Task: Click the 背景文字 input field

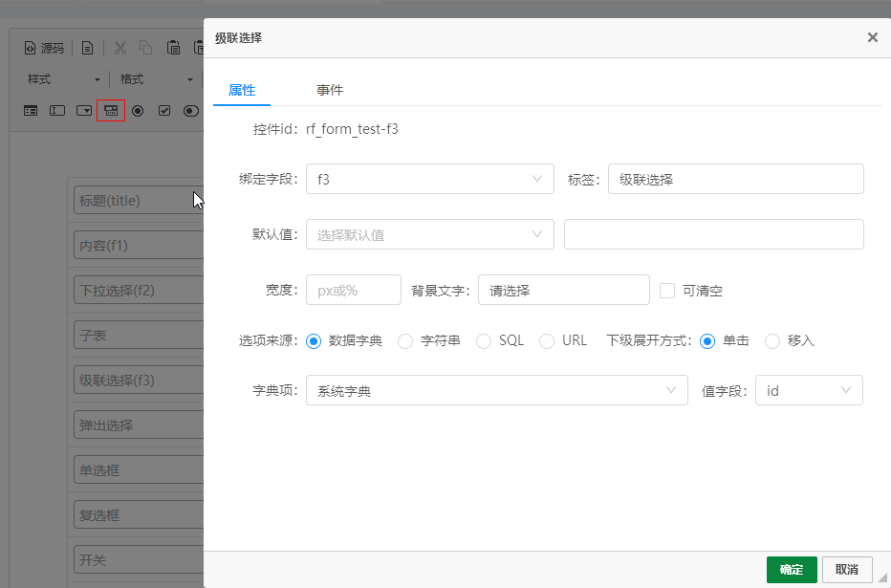Action: click(x=564, y=290)
